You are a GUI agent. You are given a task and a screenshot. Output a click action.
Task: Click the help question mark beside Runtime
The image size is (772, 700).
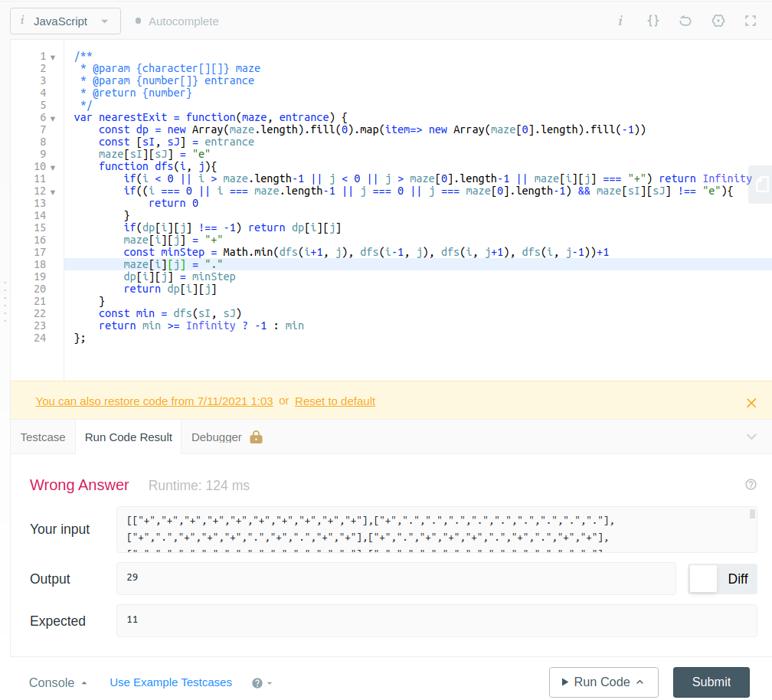751,484
